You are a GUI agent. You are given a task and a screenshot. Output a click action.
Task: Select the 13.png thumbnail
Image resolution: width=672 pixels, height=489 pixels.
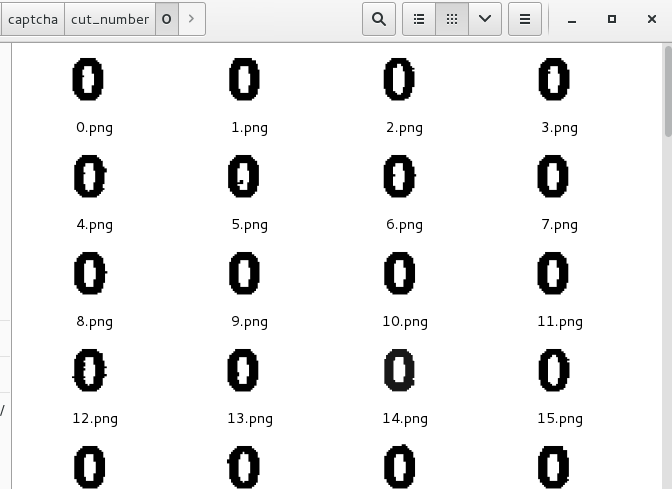coord(243,370)
